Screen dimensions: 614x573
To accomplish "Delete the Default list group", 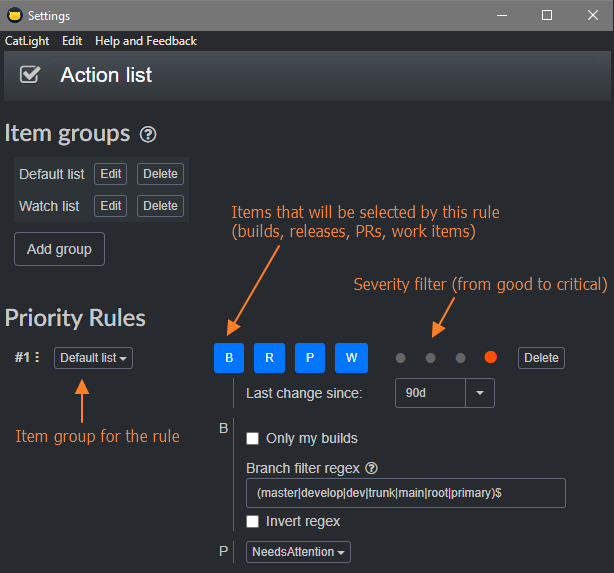I will click(x=160, y=174).
